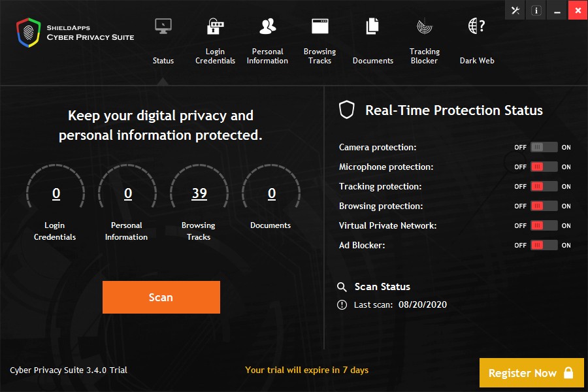Open the Login Credentials icon in navigation
Image resolution: width=588 pixels, height=392 pixels.
pyautogui.click(x=215, y=27)
